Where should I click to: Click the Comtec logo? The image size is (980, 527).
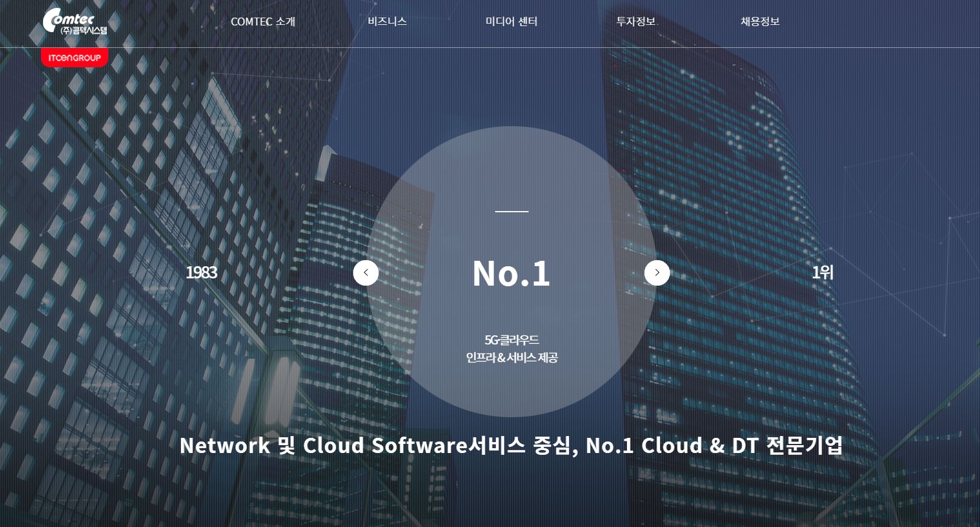75,22
